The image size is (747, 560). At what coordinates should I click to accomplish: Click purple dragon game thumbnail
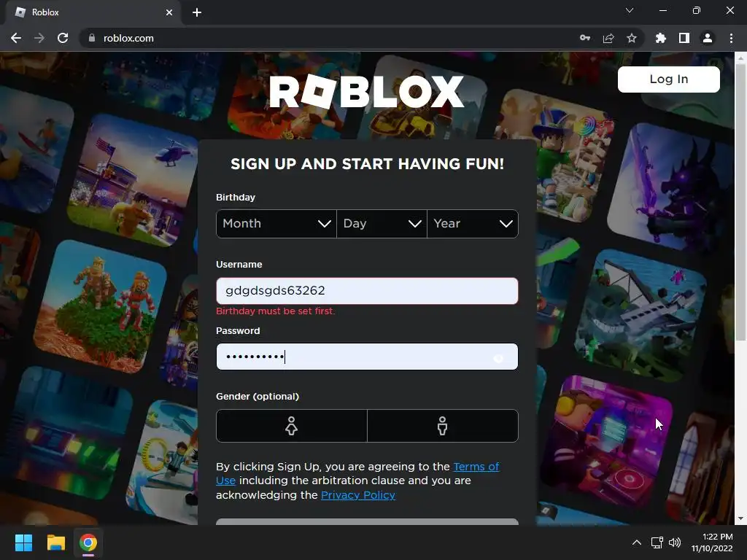pyautogui.click(x=672, y=188)
